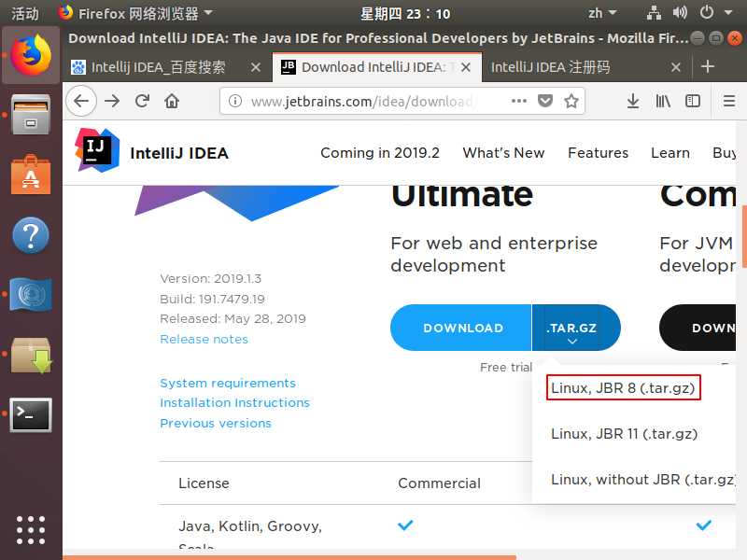747x560 pixels.
Task: Open page actions three-dot menu
Action: click(x=519, y=101)
